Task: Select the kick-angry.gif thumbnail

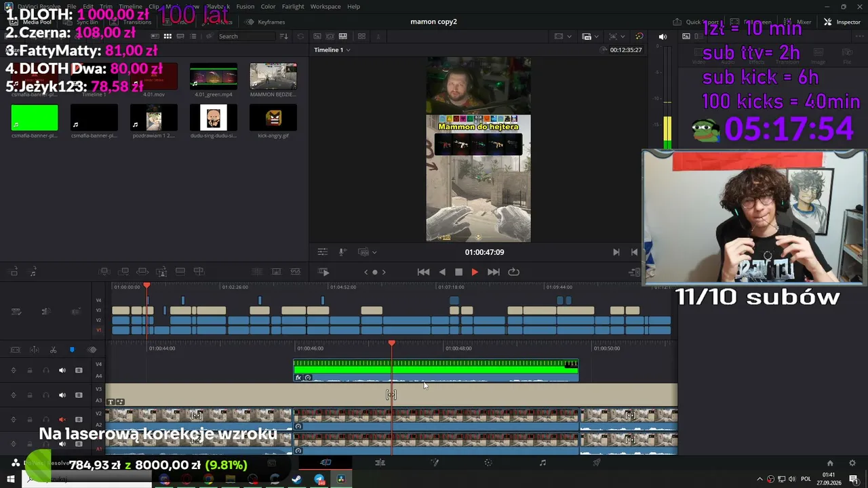Action: click(x=273, y=118)
